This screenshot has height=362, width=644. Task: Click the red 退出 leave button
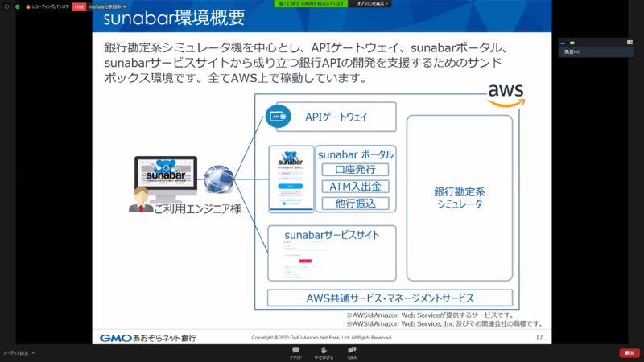pos(630,353)
